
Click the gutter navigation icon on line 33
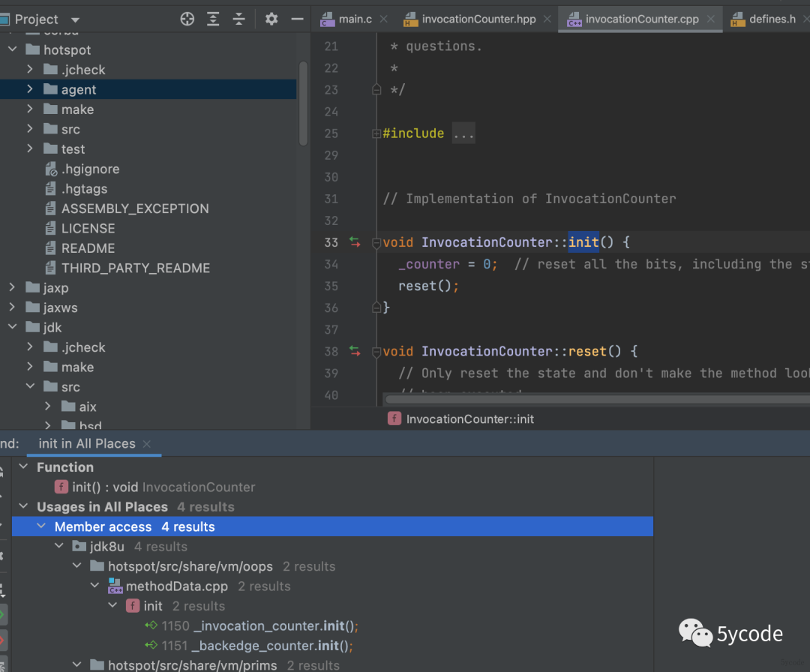[355, 242]
